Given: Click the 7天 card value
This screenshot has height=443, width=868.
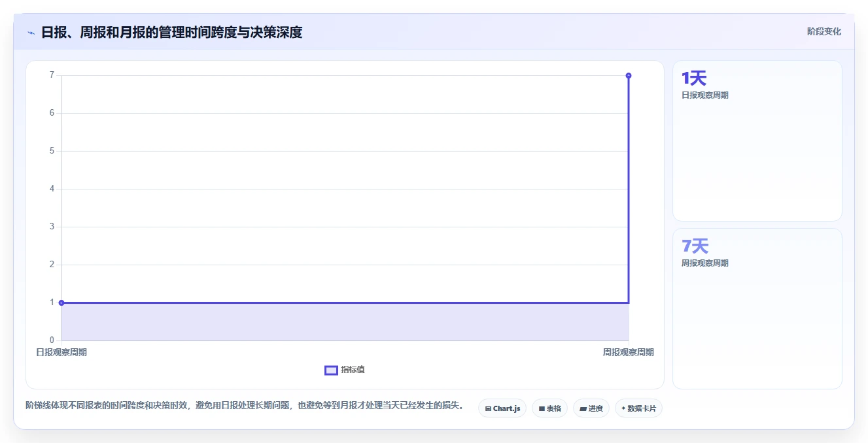Looking at the screenshot, I should [x=695, y=246].
